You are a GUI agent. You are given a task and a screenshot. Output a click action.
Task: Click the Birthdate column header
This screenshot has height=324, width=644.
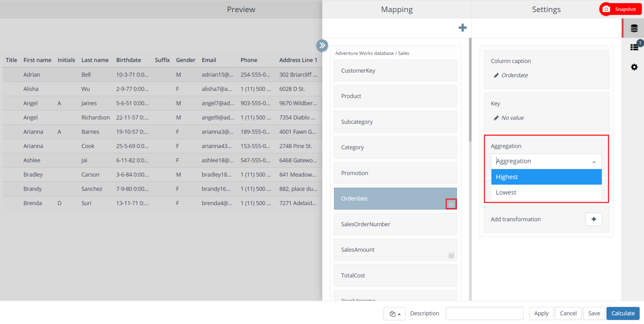click(x=129, y=60)
